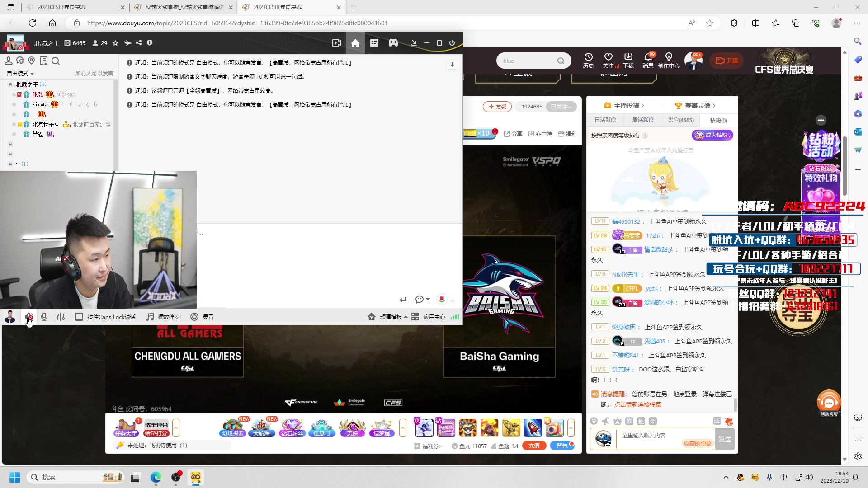Image resolution: width=868 pixels, height=488 pixels.
Task: Select user 苦涩 in the channel list
Action: pos(38,134)
